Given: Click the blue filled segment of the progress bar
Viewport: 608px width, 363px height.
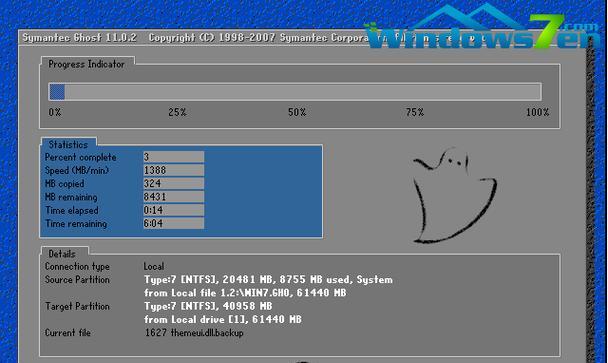Looking at the screenshot, I should click(57, 92).
